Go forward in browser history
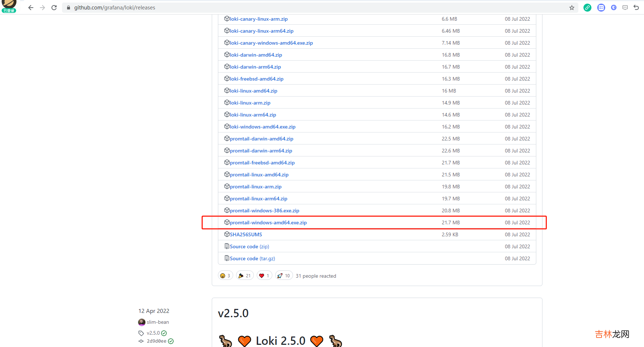Screen dimensions: 644x347 click(42, 8)
